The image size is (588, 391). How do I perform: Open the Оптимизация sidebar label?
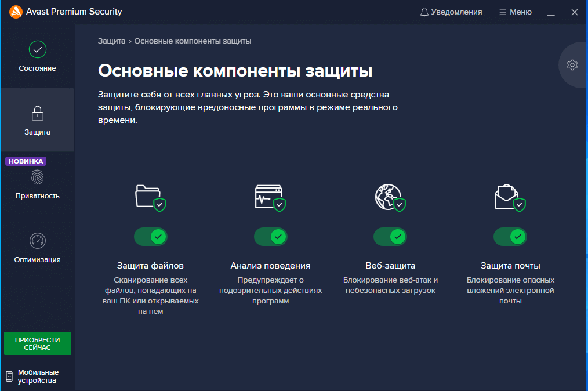tap(38, 260)
